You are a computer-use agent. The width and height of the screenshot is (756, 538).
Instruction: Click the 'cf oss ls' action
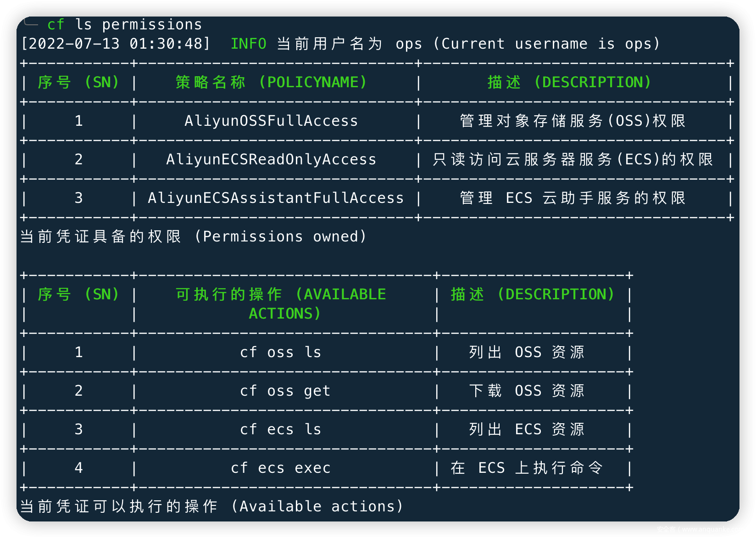coord(280,352)
